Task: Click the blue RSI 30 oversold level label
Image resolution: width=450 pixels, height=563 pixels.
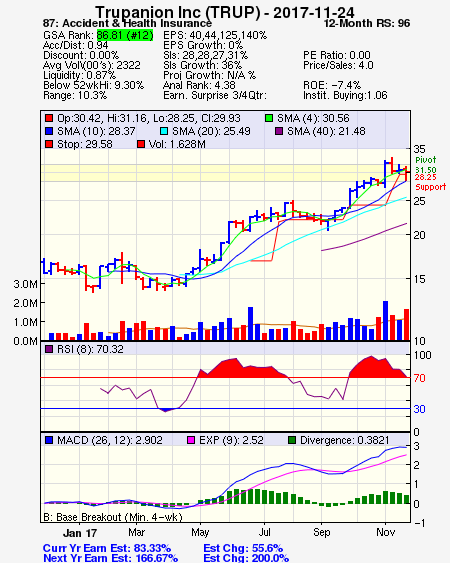Action: (x=419, y=409)
